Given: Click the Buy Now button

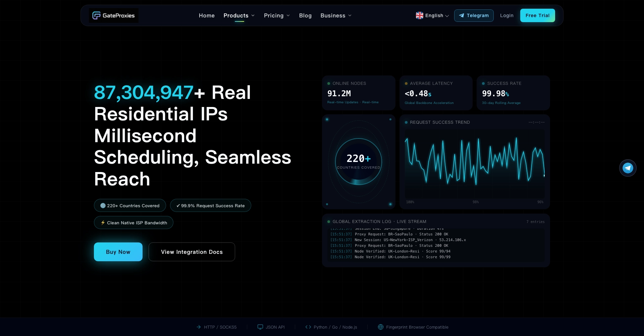Looking at the screenshot, I should 118,252.
